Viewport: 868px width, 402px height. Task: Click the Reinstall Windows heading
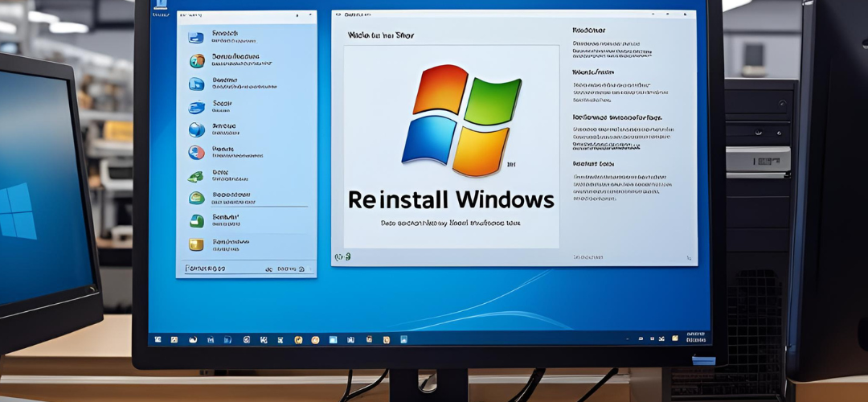(x=451, y=199)
